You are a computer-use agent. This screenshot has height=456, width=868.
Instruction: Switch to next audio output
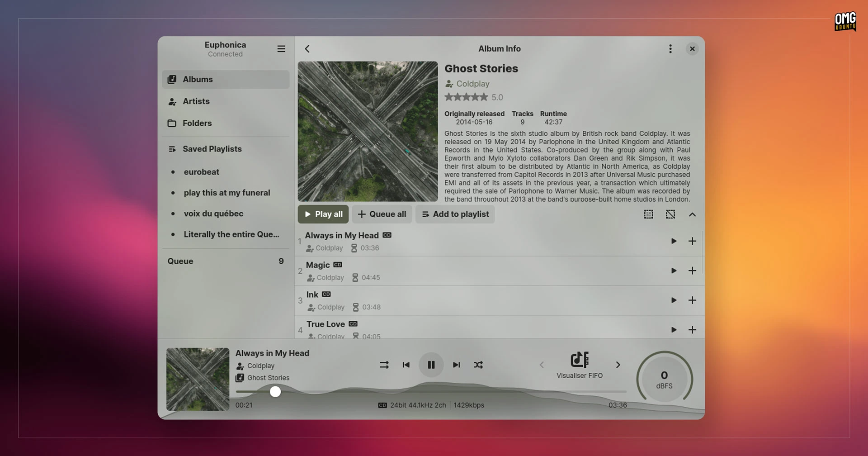pyautogui.click(x=618, y=365)
